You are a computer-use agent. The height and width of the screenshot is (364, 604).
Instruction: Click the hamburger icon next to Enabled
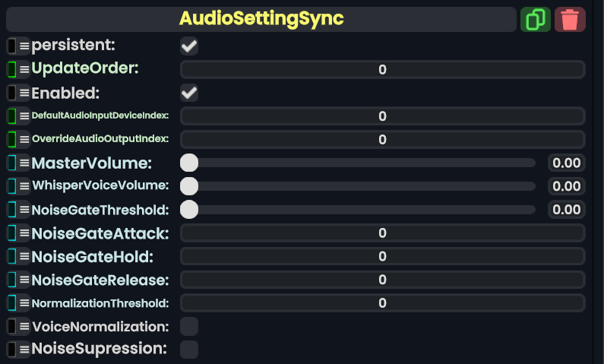24,93
